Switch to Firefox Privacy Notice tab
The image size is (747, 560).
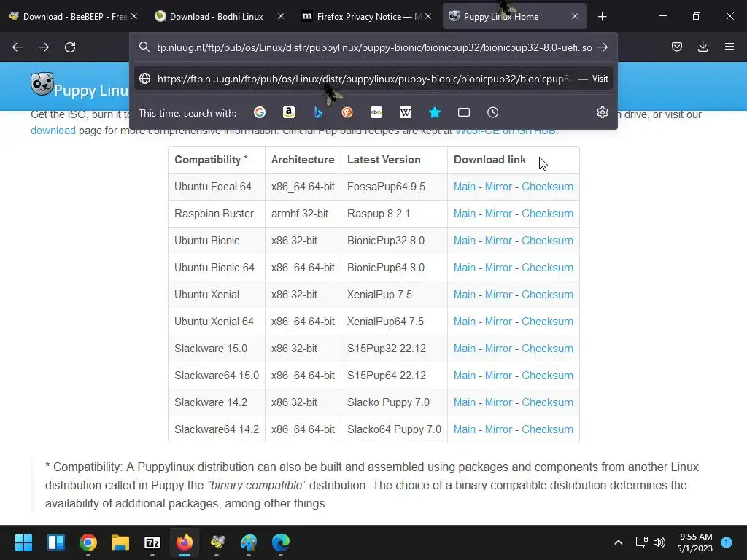pyautogui.click(x=366, y=16)
